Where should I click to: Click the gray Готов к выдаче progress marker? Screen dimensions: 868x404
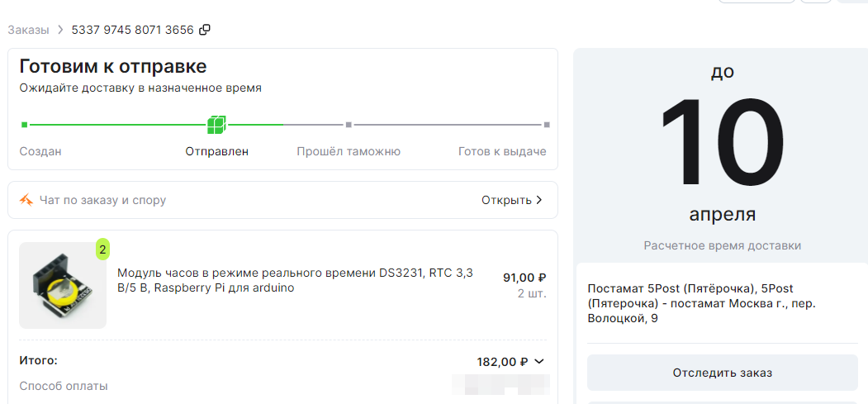click(547, 125)
